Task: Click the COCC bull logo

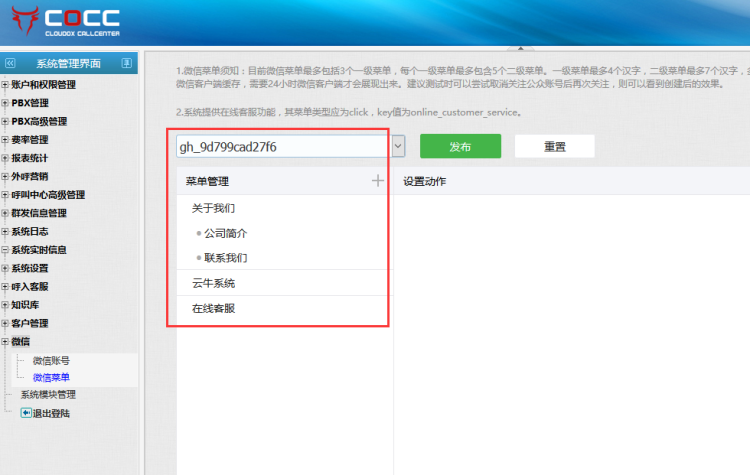Action: tap(23, 20)
